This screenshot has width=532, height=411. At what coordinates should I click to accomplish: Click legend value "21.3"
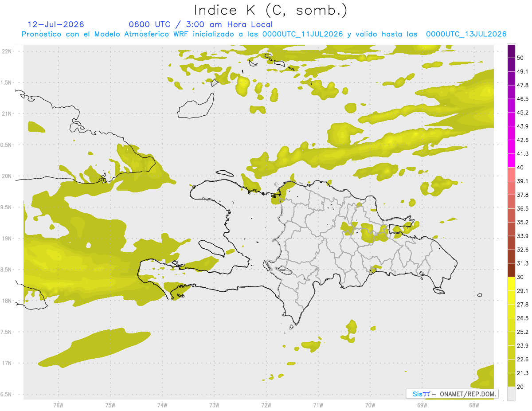523,373
